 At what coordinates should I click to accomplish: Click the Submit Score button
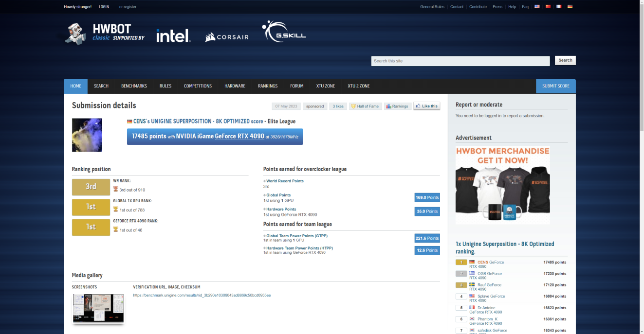point(555,86)
